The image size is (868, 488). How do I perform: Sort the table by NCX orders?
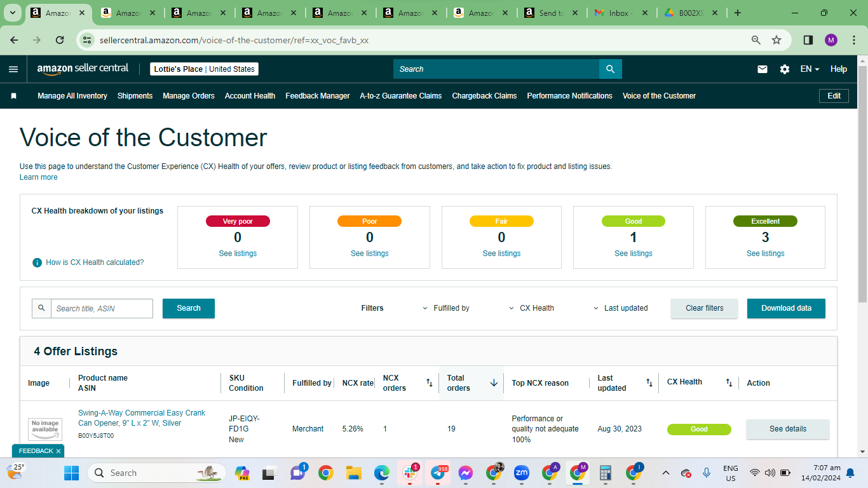click(x=430, y=383)
